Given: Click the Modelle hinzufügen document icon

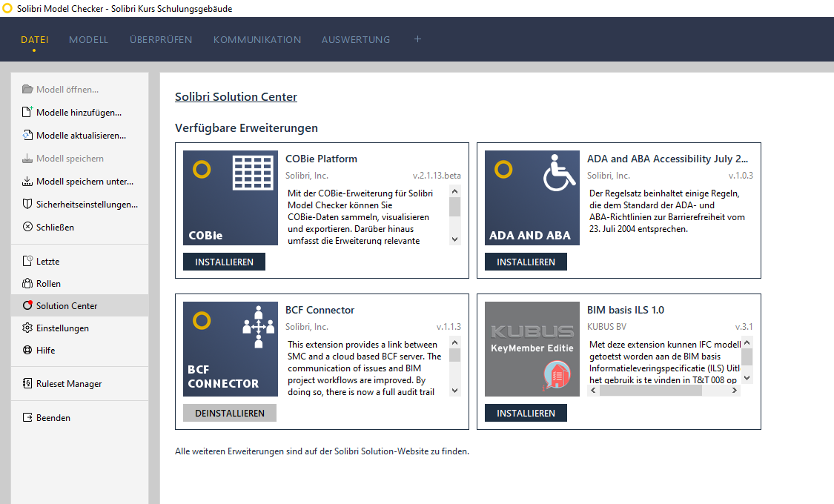Looking at the screenshot, I should click(x=27, y=112).
